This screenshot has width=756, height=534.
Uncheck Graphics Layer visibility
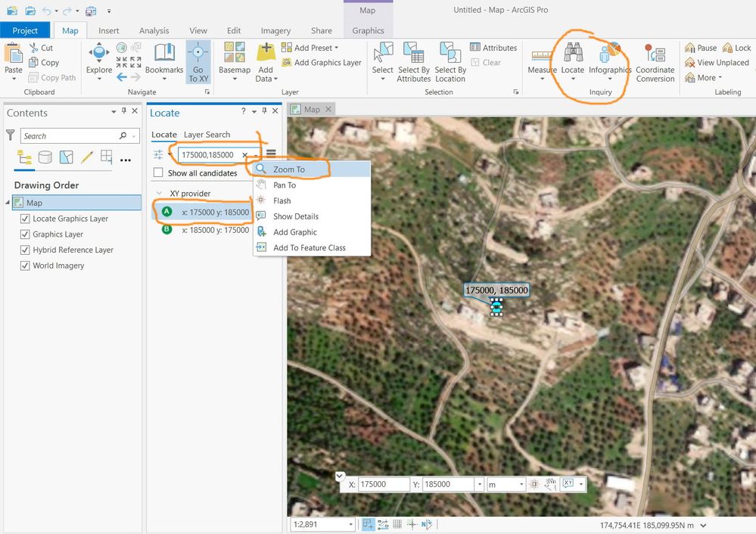click(x=25, y=234)
